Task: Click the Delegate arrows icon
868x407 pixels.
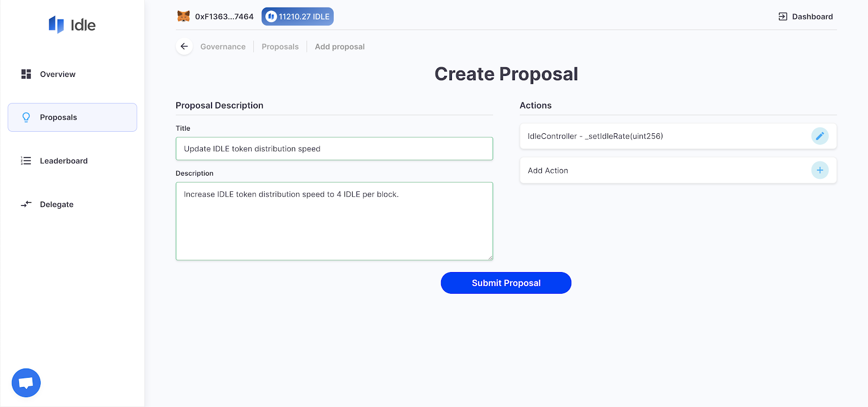Action: tap(26, 204)
